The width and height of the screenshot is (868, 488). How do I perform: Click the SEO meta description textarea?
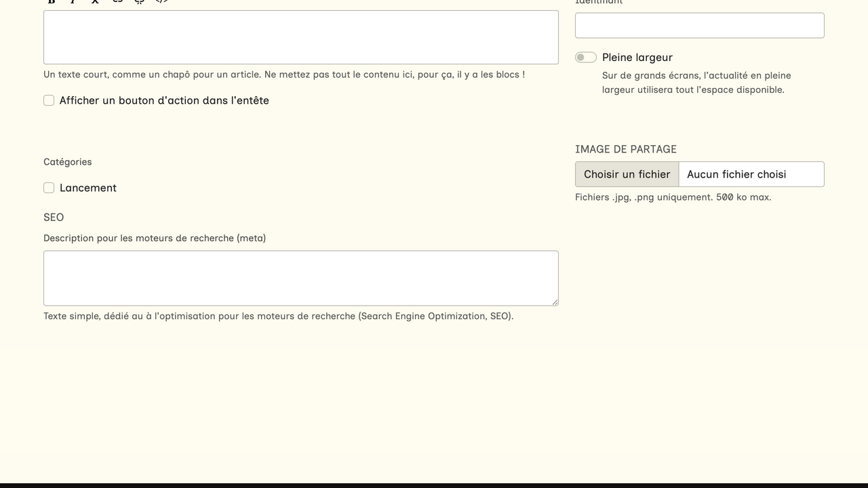click(300, 278)
